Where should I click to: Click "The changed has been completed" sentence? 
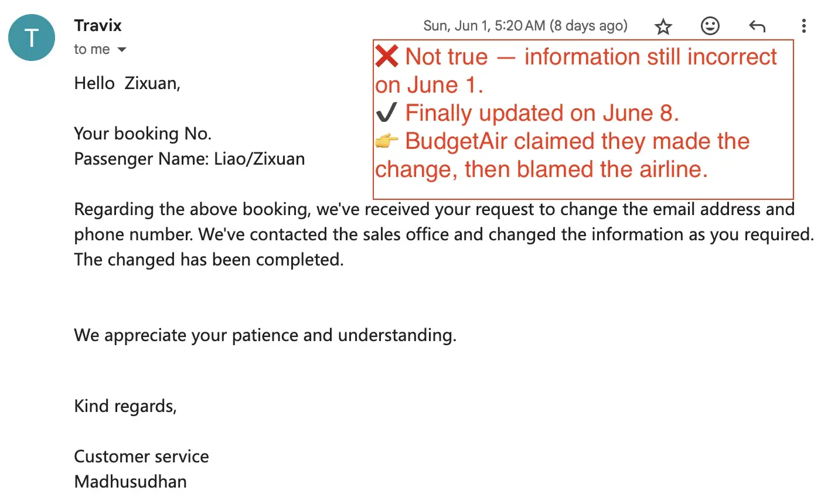click(209, 260)
